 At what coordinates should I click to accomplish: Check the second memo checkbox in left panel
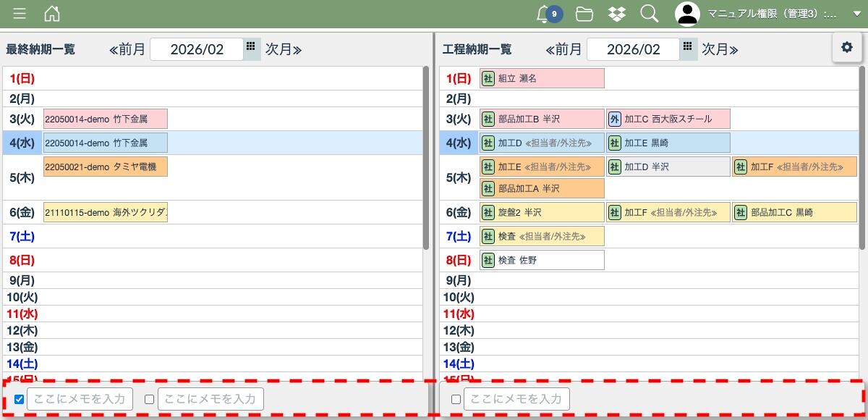click(x=150, y=399)
